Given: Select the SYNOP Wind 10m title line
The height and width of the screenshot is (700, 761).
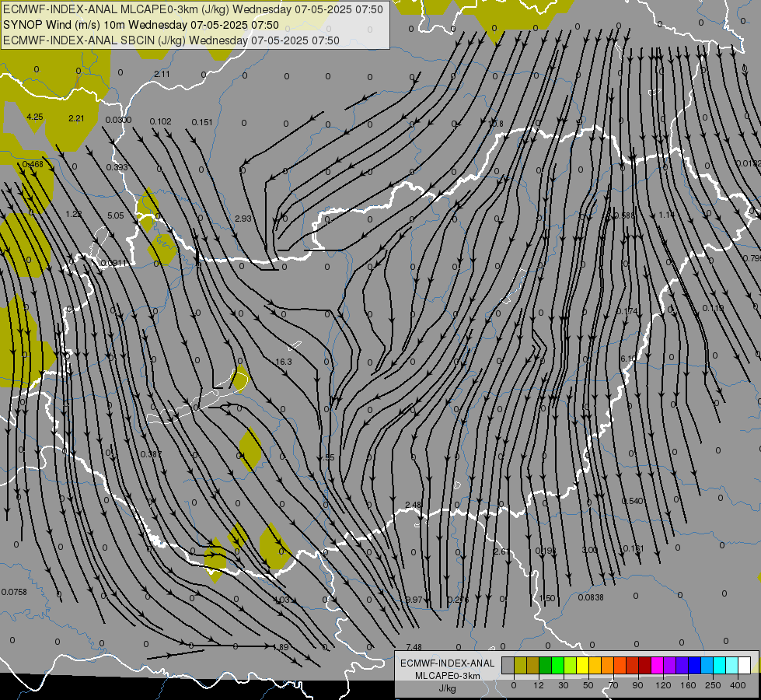Looking at the screenshot, I should point(141,25).
